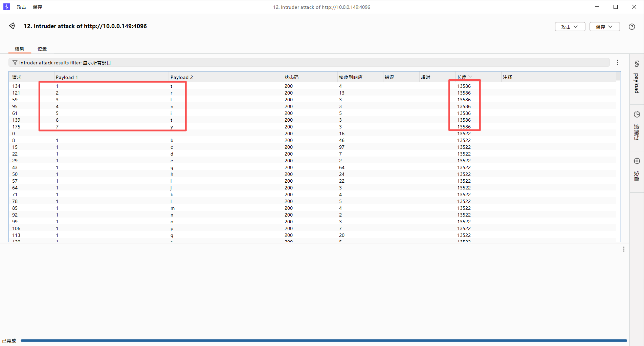Image resolution: width=644 pixels, height=346 pixels.
Task: Select the row for request 43
Action: pyautogui.click(x=312, y=167)
